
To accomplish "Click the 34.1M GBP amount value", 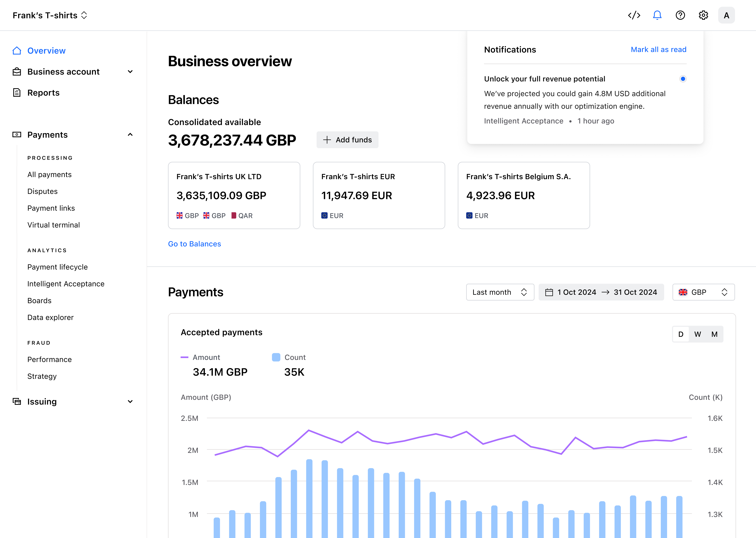I will (x=220, y=372).
